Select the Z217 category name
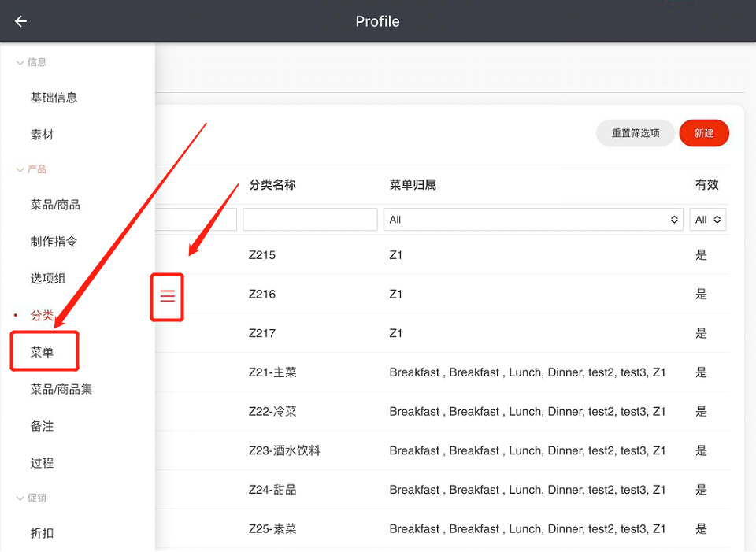This screenshot has height=552, width=756. [262, 333]
